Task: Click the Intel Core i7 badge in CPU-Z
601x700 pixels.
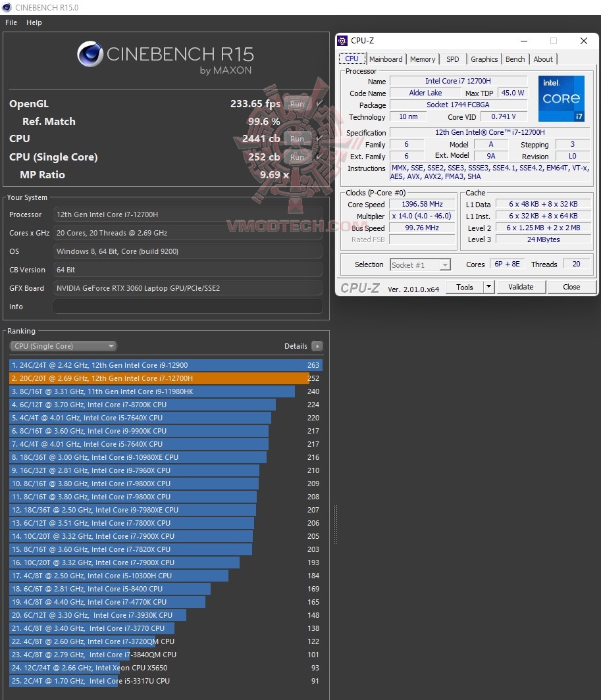Action: (x=562, y=98)
